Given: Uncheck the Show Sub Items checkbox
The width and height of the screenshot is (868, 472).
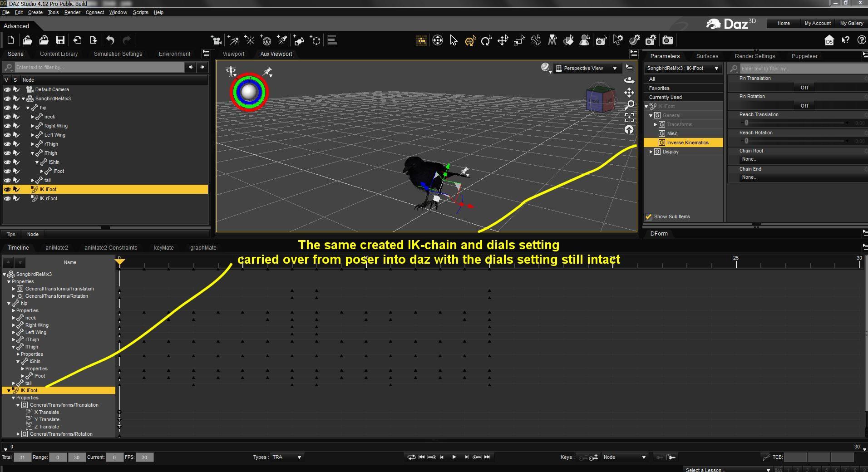Looking at the screenshot, I should (649, 217).
